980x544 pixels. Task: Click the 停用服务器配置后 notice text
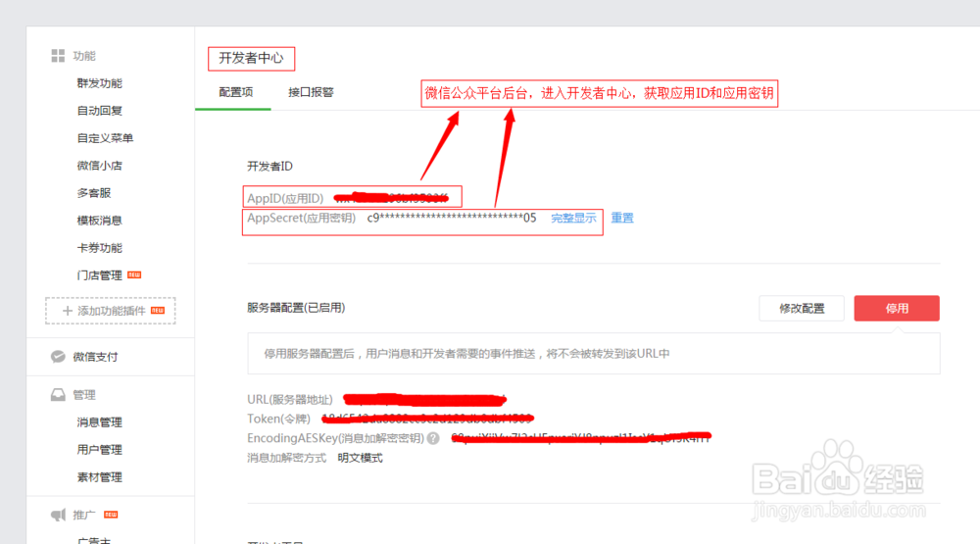[x=466, y=354]
